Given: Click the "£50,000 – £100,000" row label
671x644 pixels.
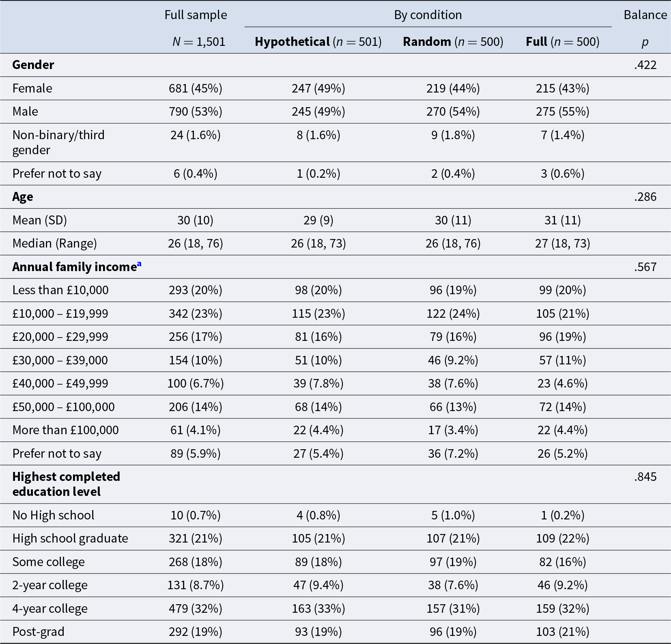Looking at the screenshot, I should coord(64,407).
